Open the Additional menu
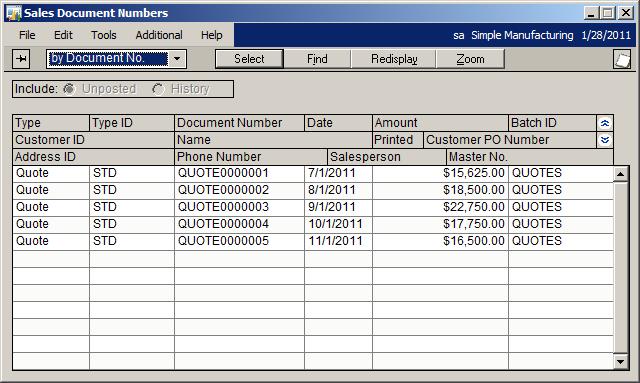The height and width of the screenshot is (383, 640). pos(159,35)
